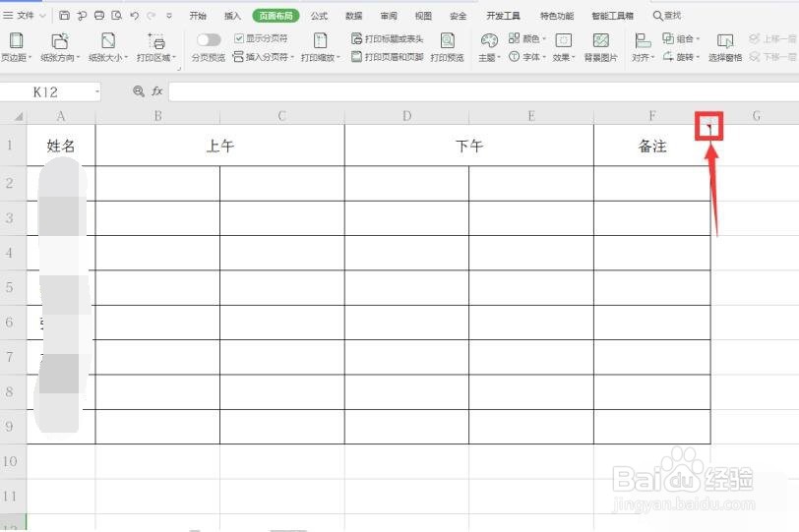Open the customize quick access toolbar dropdown
The width and height of the screenshot is (799, 532).
pyautogui.click(x=169, y=16)
